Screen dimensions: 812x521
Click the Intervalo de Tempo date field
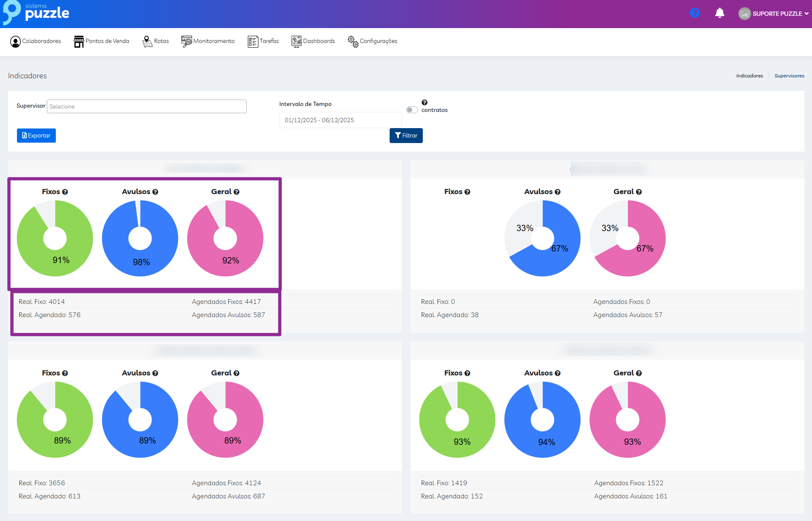340,120
